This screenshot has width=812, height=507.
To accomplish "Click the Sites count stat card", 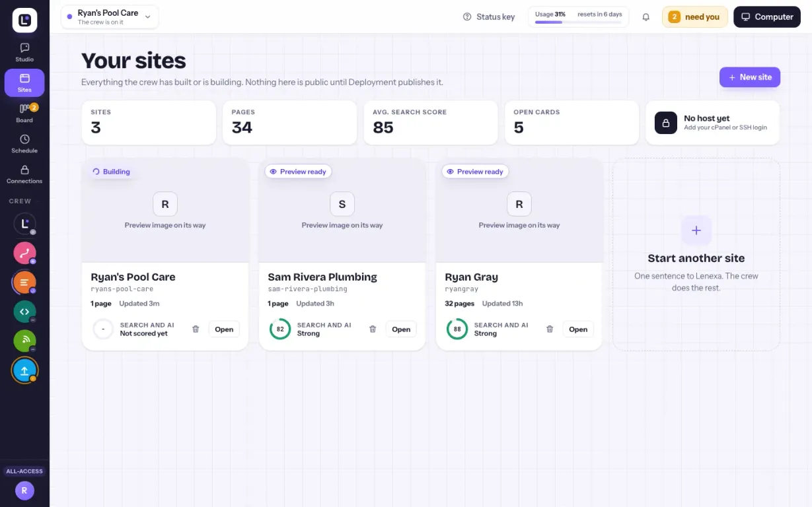I will tap(149, 123).
